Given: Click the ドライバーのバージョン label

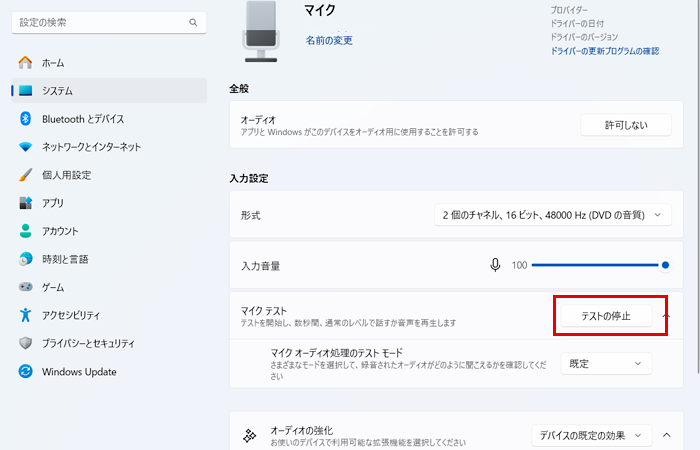Looking at the screenshot, I should (x=584, y=37).
